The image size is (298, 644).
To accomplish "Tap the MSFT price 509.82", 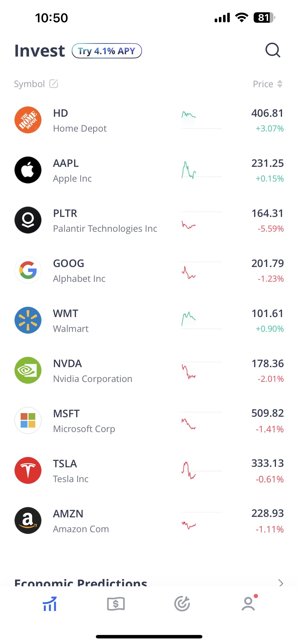I will pos(267,413).
